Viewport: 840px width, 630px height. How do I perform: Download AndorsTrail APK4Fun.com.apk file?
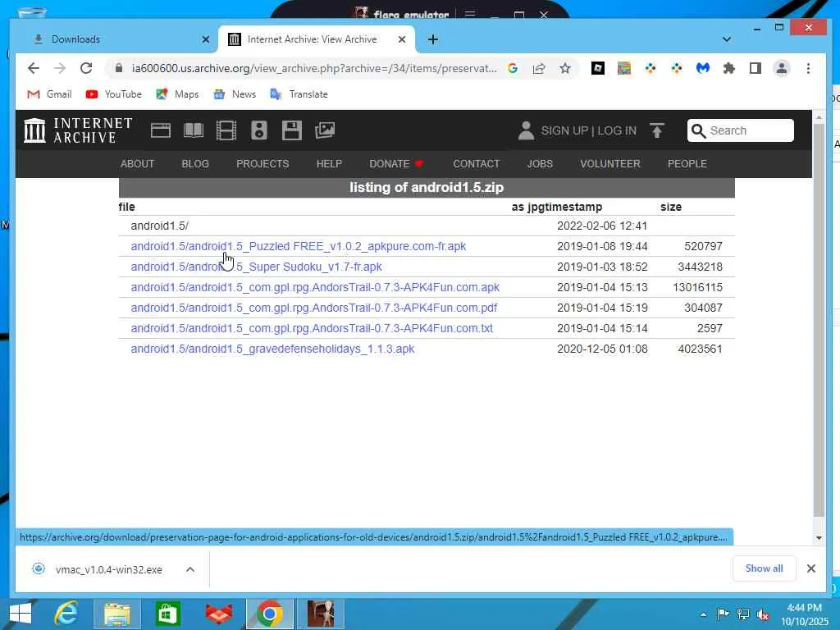coord(315,287)
